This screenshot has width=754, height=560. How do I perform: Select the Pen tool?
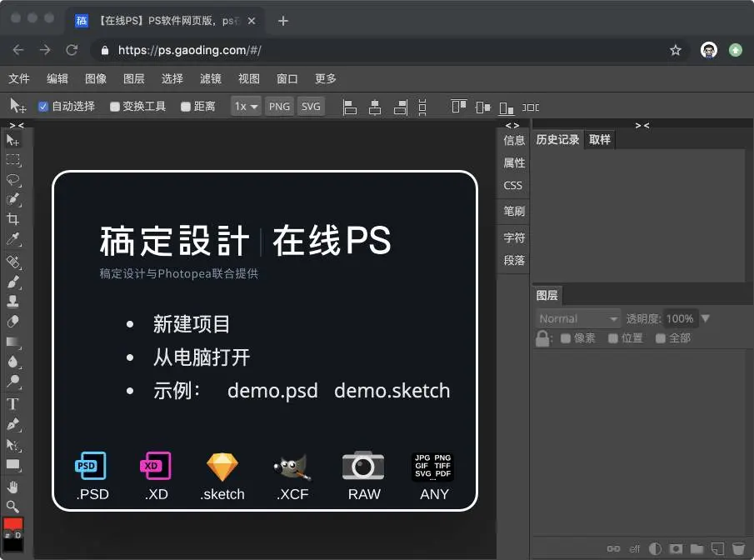(x=13, y=425)
